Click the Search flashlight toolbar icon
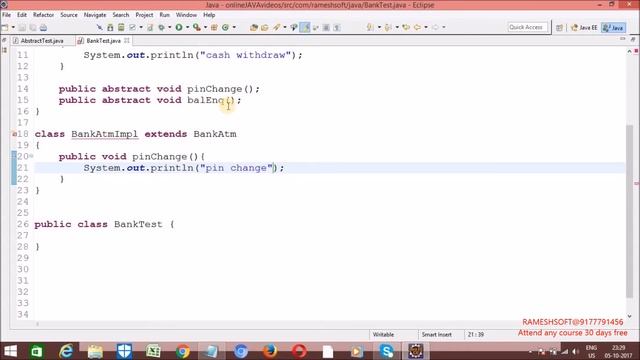Image resolution: width=640 pixels, height=360 pixels. tap(276, 27)
